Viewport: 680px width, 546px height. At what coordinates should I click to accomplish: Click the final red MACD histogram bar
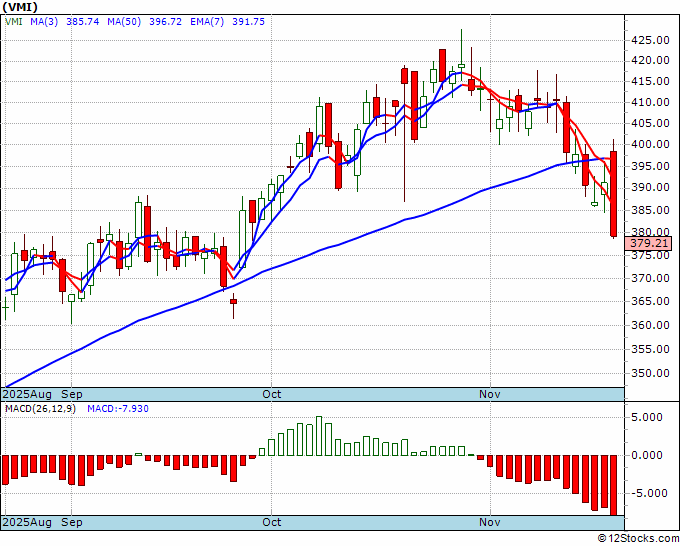(614, 485)
